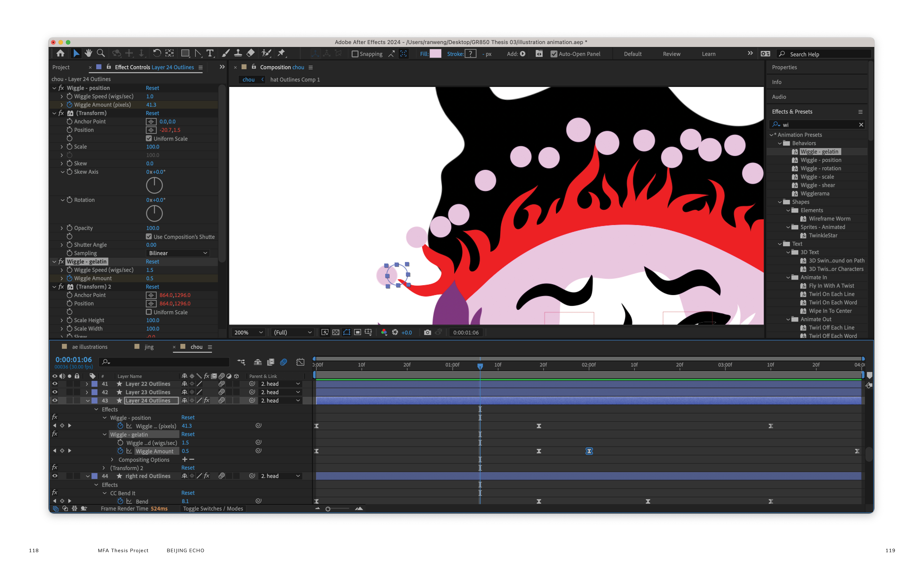Switch to the jing timeline tab
This screenshot has width=924, height=577.
149,347
